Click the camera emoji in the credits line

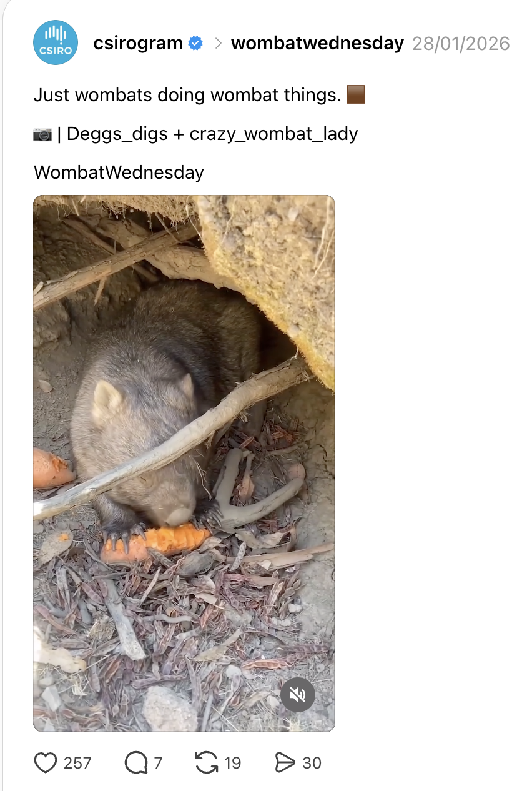[42, 134]
